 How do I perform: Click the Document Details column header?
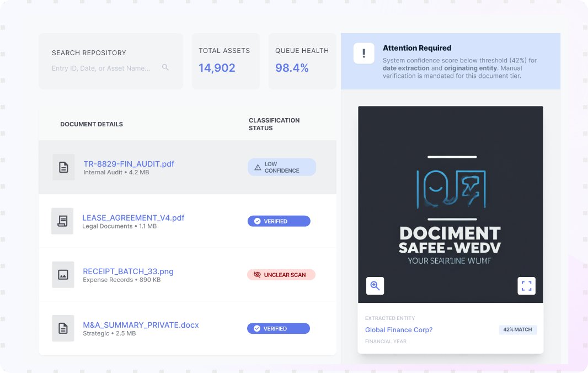pyautogui.click(x=92, y=124)
